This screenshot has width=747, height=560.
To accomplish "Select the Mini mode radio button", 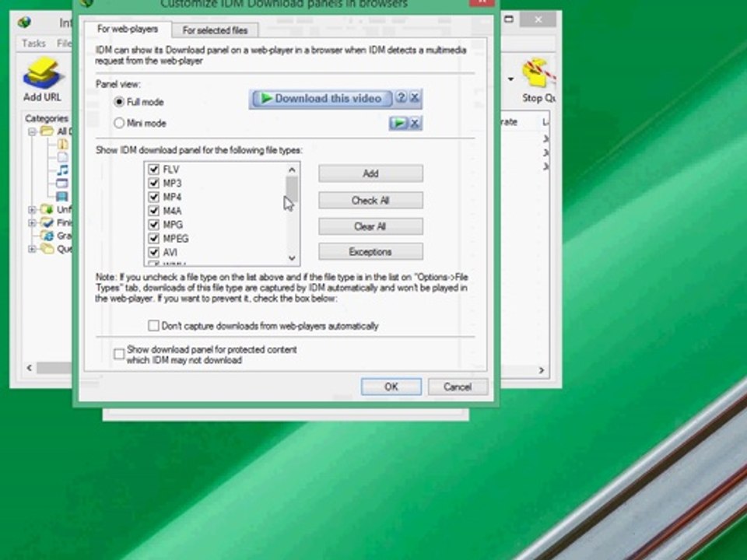I will 119,124.
